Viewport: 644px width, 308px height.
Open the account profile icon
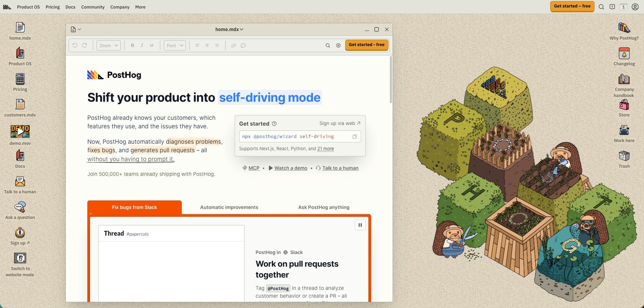pyautogui.click(x=635, y=7)
